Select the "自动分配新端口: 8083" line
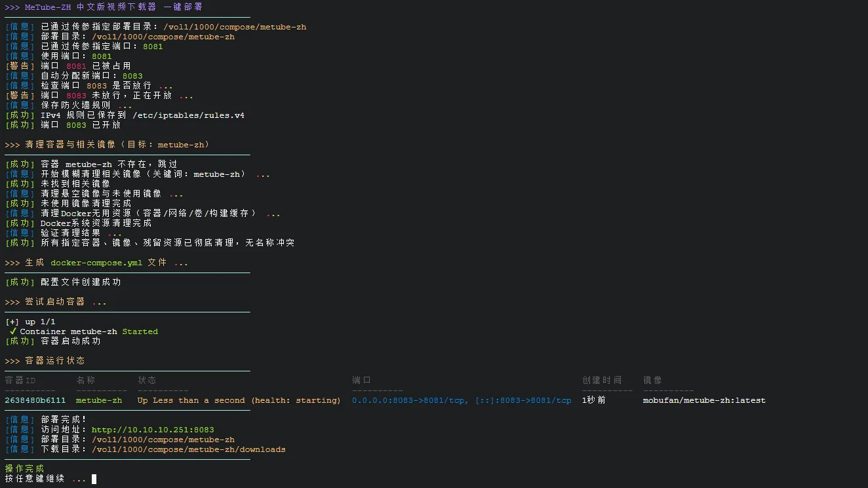Image resolution: width=868 pixels, height=488 pixels. coord(73,76)
